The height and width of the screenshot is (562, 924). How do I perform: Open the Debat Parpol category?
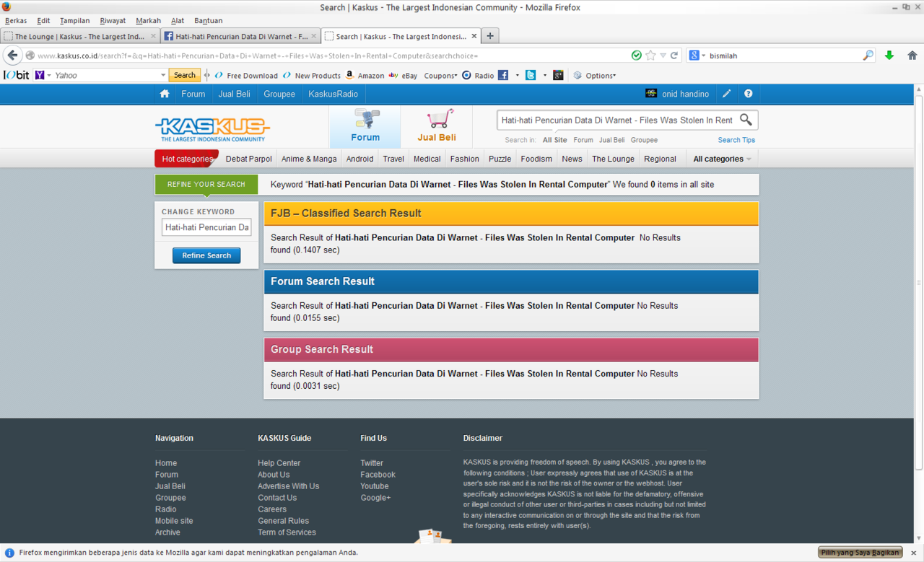click(x=248, y=159)
